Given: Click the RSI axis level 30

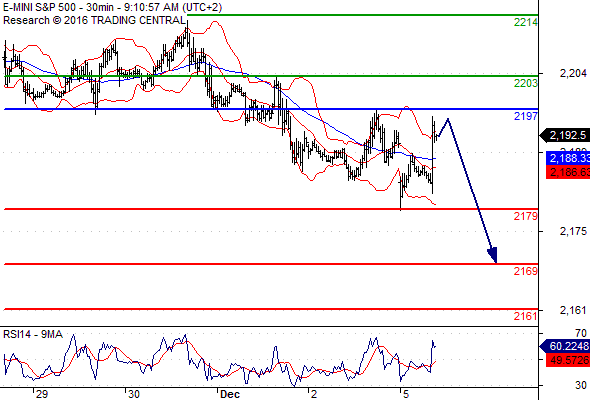Looking at the screenshot, I should (x=581, y=385).
